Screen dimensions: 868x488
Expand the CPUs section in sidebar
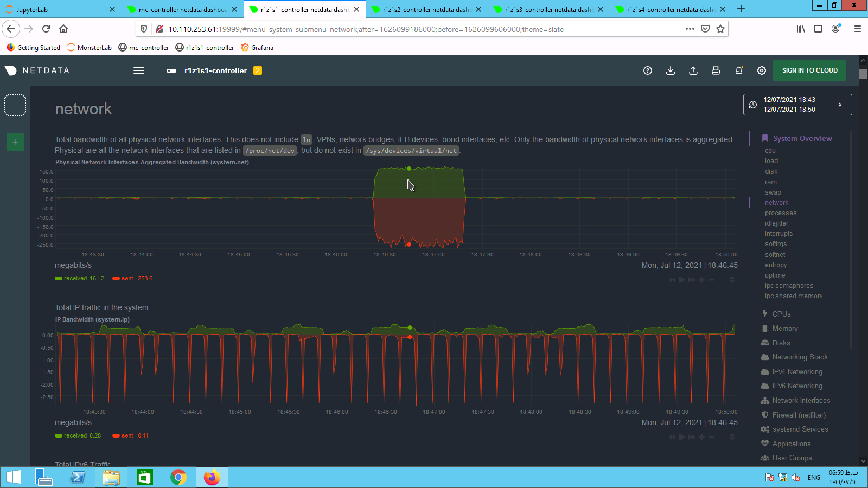click(781, 314)
